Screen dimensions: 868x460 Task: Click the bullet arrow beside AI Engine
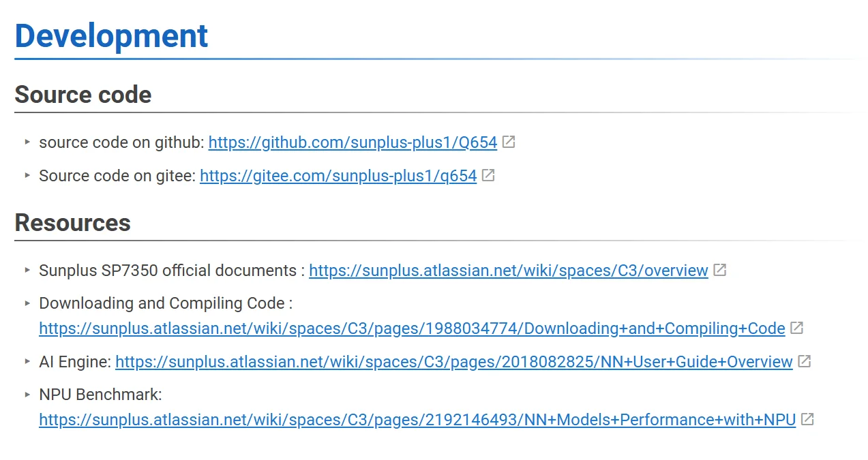pos(27,361)
